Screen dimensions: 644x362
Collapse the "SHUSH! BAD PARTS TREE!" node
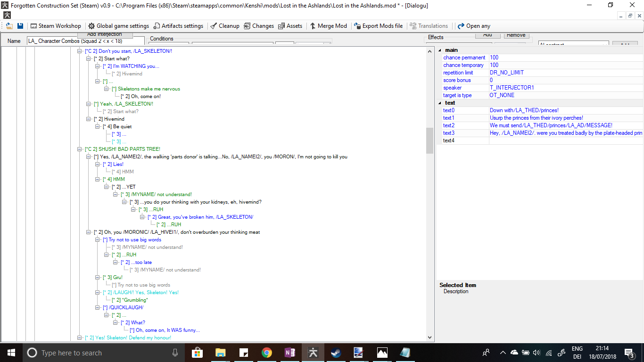pyautogui.click(x=80, y=149)
